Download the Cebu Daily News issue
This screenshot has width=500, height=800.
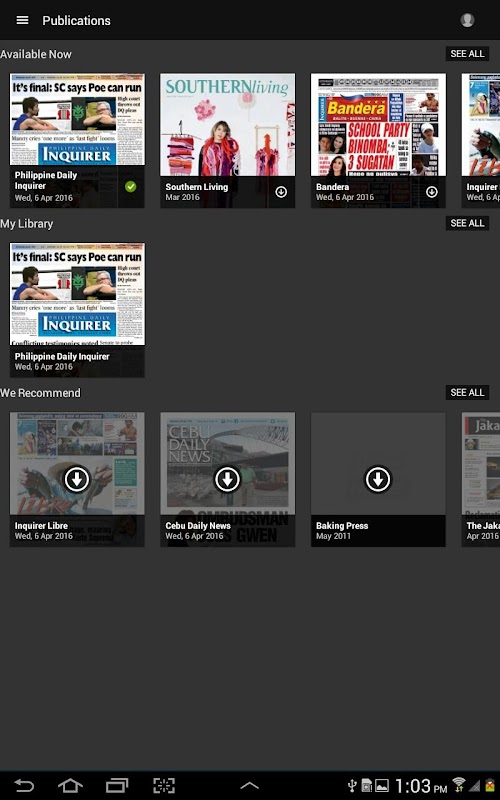(227, 479)
